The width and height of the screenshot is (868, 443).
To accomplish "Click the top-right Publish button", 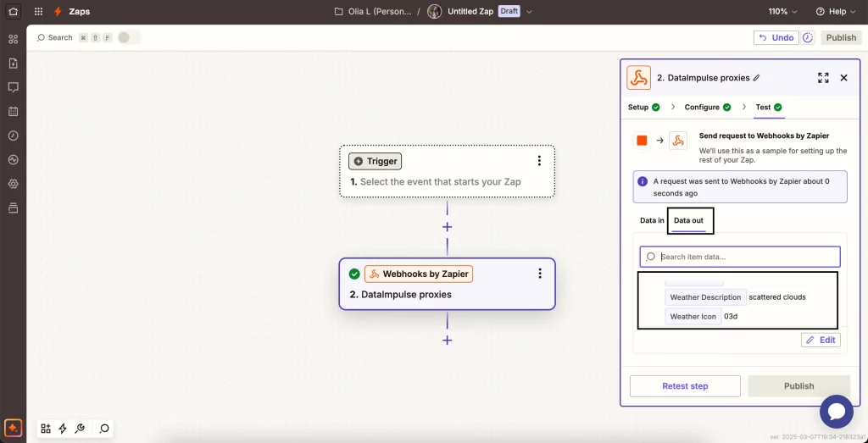I will [841, 37].
